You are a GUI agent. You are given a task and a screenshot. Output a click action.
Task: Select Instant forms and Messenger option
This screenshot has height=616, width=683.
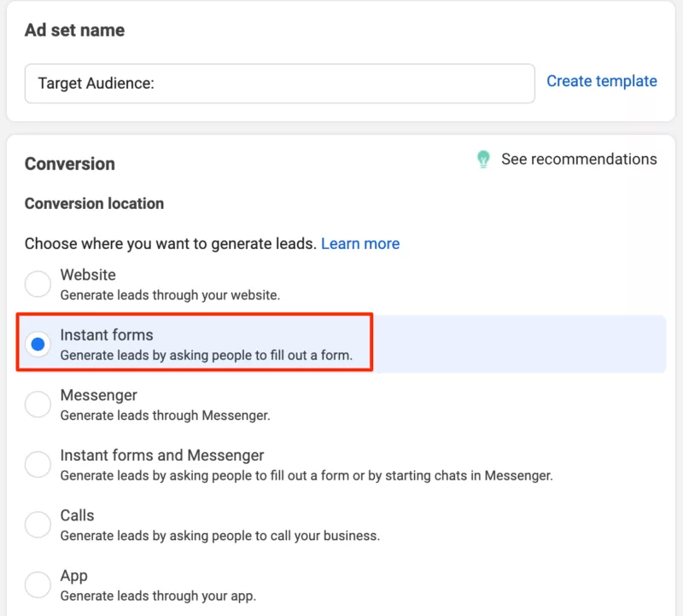point(38,464)
